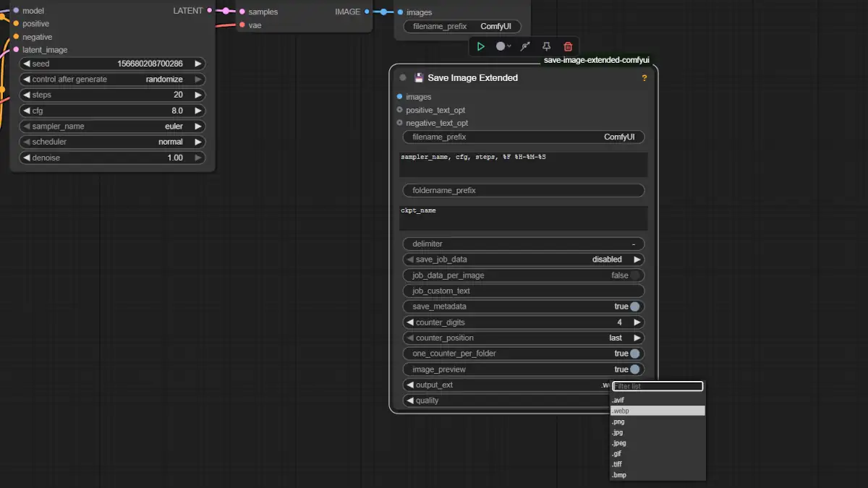Click the seed value 156680208700286
The image size is (868, 488).
click(x=150, y=64)
